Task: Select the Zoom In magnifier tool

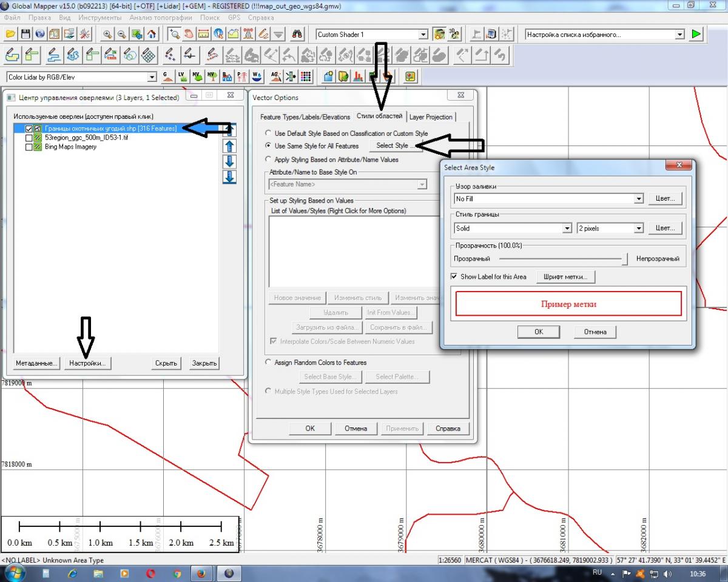Action: click(x=107, y=35)
